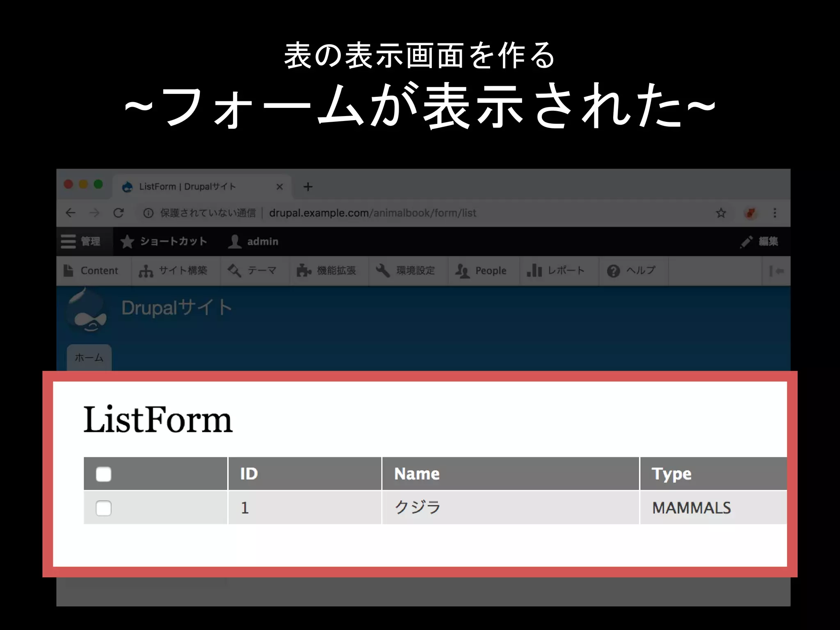Click the 保護されていない通信 security label
The height and width of the screenshot is (630, 840).
coord(208,213)
